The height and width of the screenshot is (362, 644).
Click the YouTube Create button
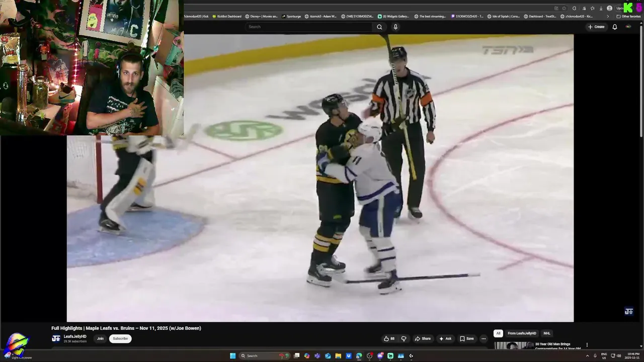[596, 27]
